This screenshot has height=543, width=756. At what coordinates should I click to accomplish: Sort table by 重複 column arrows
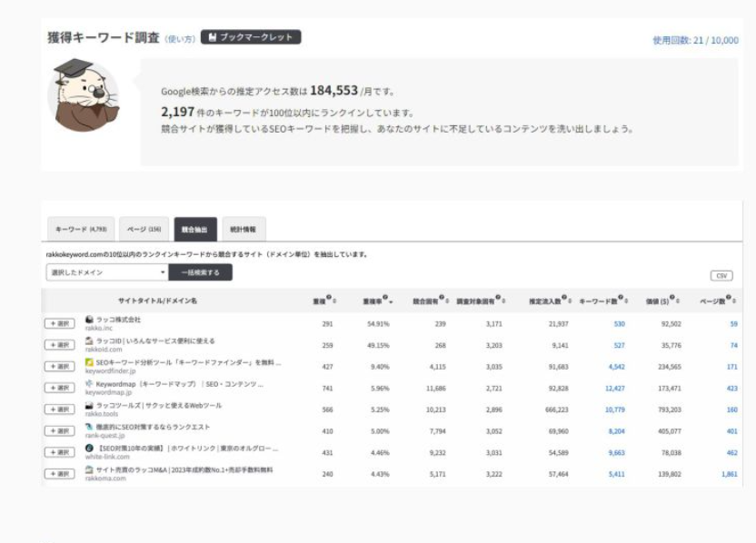pyautogui.click(x=334, y=301)
